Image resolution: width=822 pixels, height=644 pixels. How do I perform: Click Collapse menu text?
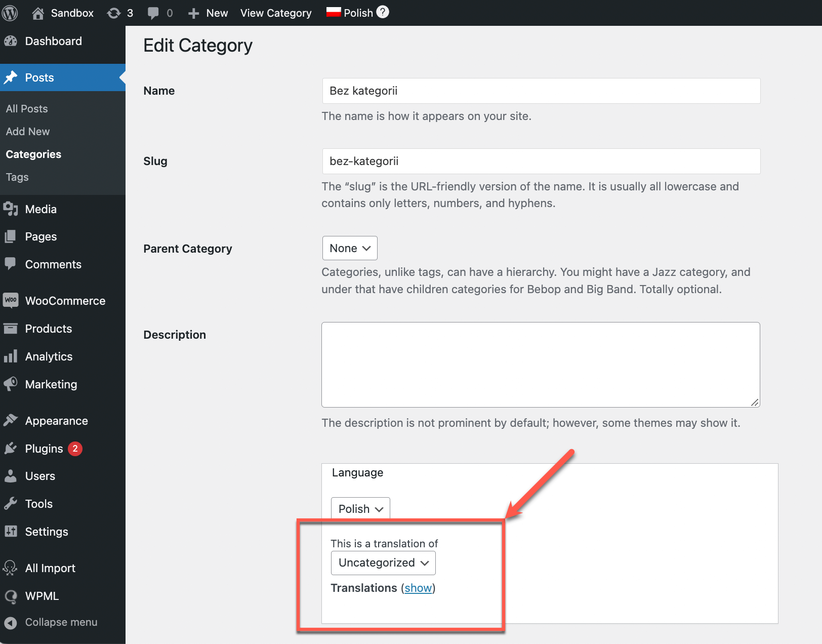[61, 622]
